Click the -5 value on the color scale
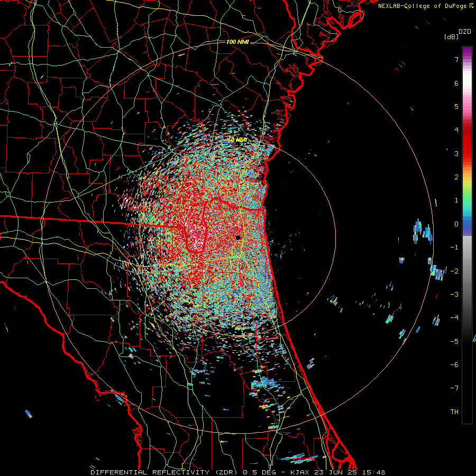 454,342
